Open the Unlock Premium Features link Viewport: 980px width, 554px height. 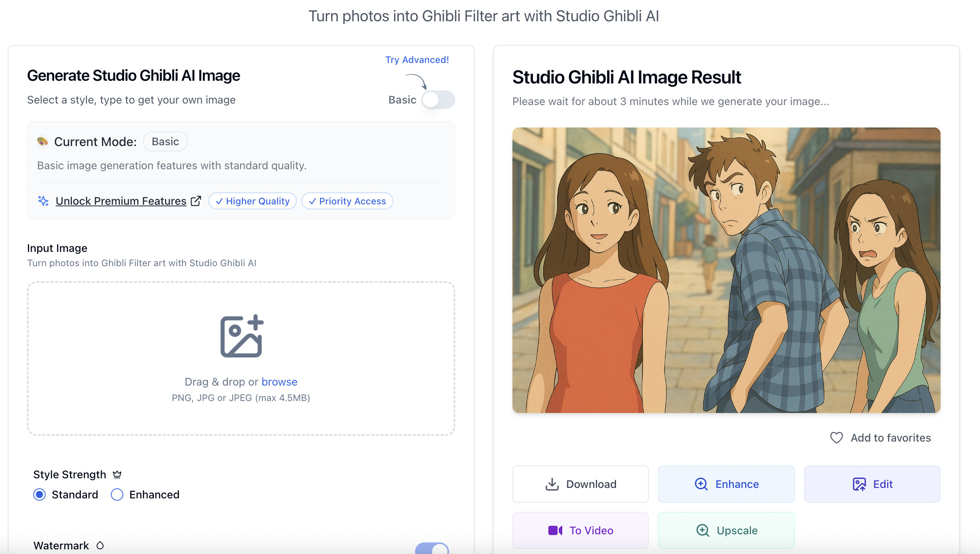121,201
